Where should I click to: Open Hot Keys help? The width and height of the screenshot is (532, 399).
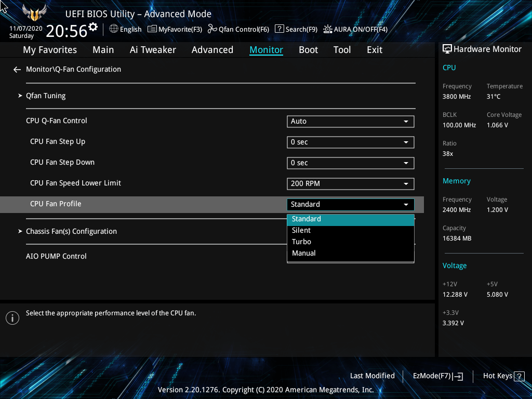click(504, 376)
